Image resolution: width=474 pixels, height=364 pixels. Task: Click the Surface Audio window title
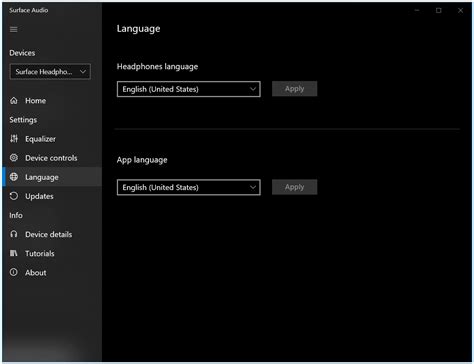click(29, 10)
